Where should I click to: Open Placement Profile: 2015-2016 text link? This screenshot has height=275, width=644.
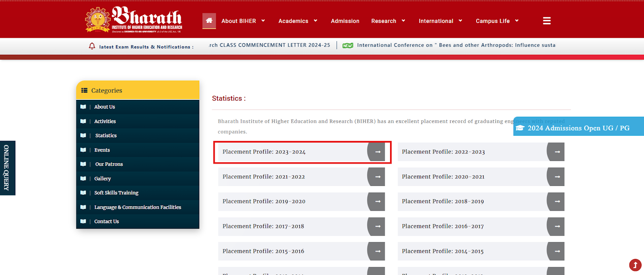coord(263,251)
